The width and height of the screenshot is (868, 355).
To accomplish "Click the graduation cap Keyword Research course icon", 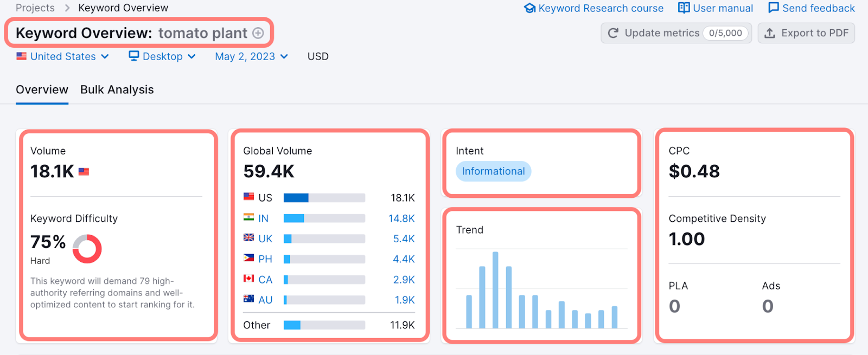I will click(x=529, y=8).
